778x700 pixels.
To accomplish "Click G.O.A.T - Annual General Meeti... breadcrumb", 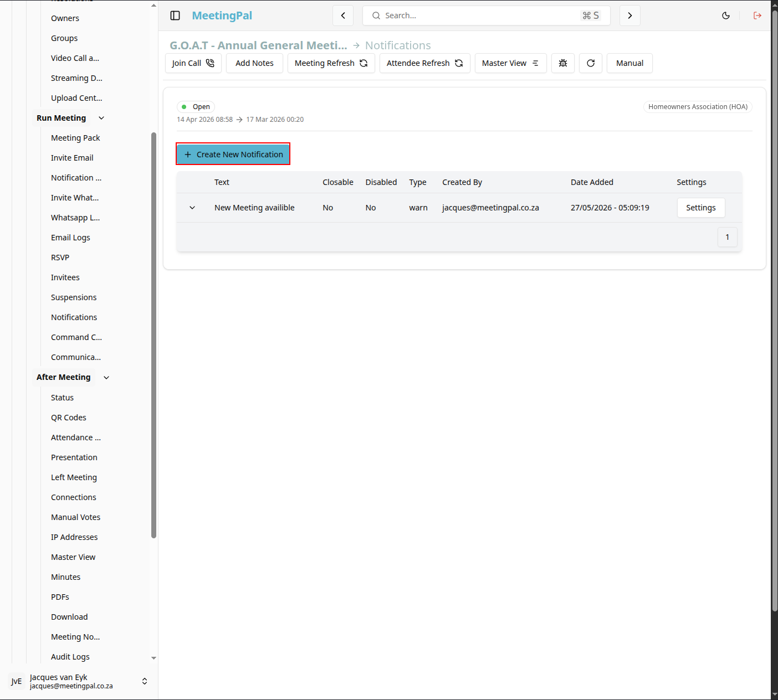I will click(x=258, y=45).
